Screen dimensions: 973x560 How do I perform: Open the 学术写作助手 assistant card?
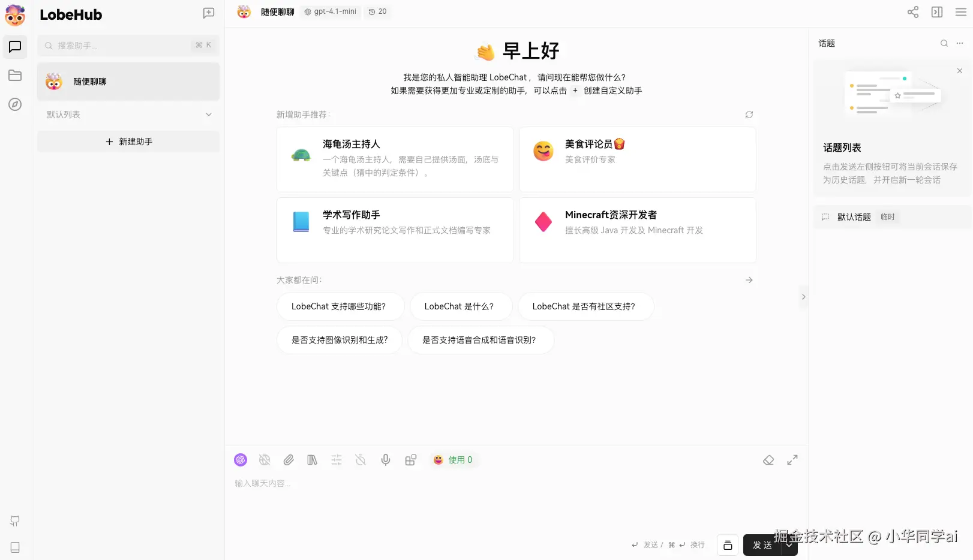point(395,230)
